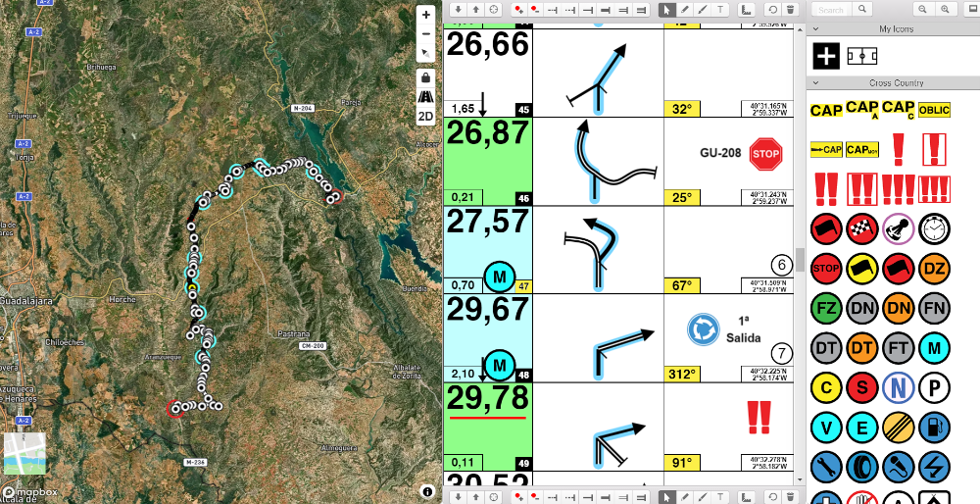Pick the orange DZ icon
Screen dimensions: 980x504
tap(934, 269)
